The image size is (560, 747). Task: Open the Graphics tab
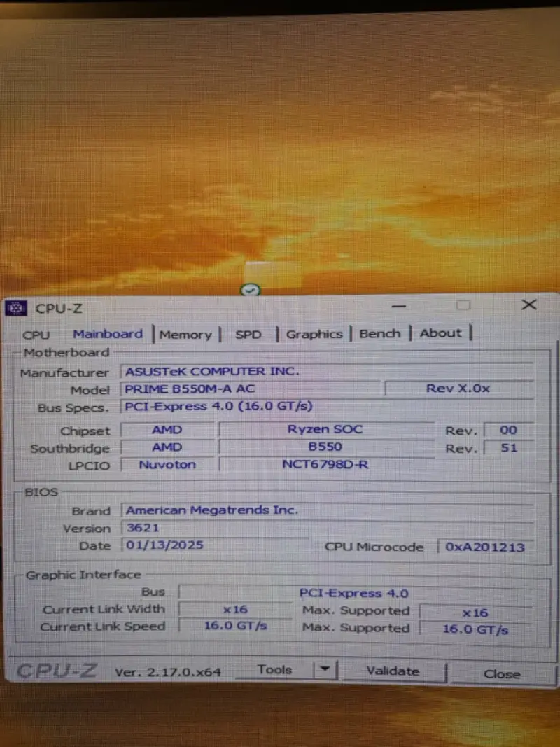pos(314,334)
